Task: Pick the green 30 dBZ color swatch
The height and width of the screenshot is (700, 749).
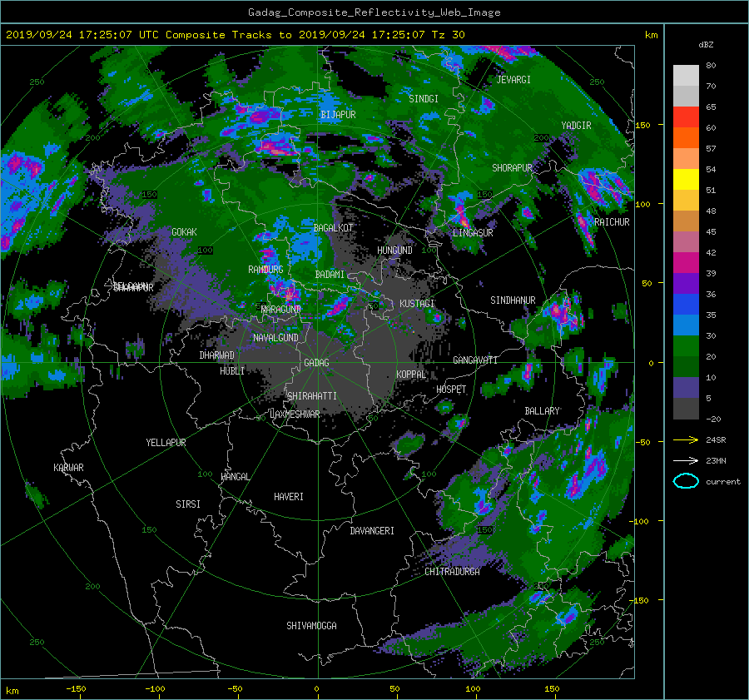Action: pyautogui.click(x=686, y=345)
